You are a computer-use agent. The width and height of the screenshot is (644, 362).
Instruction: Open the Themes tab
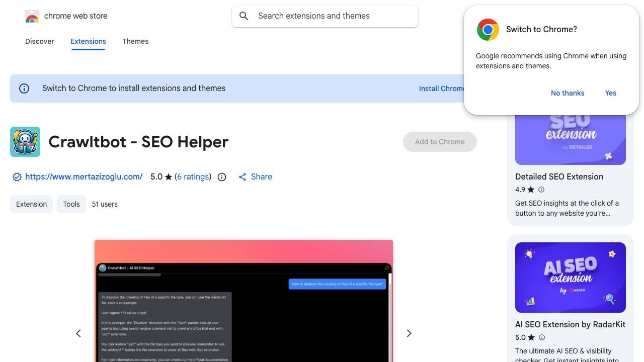pyautogui.click(x=135, y=41)
